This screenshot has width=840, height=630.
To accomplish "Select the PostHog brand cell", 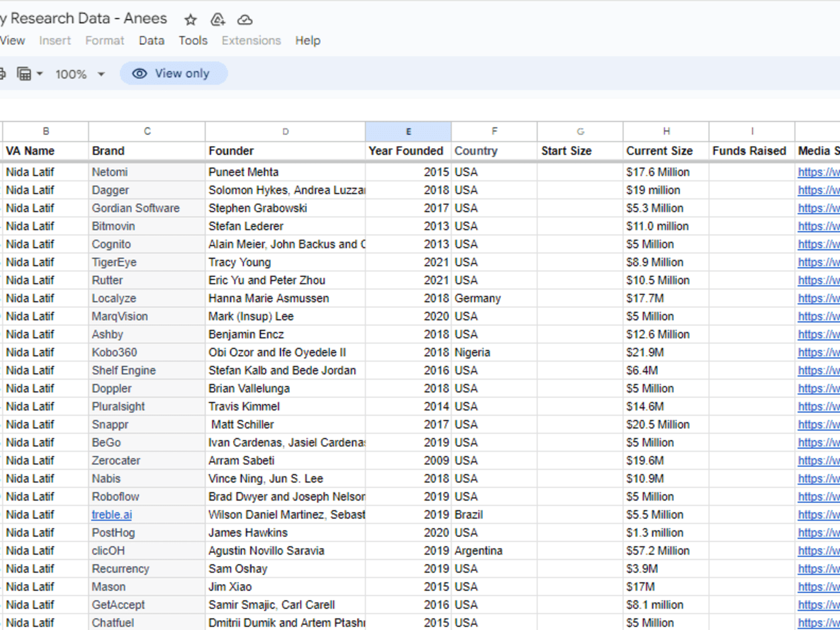I will click(x=147, y=533).
